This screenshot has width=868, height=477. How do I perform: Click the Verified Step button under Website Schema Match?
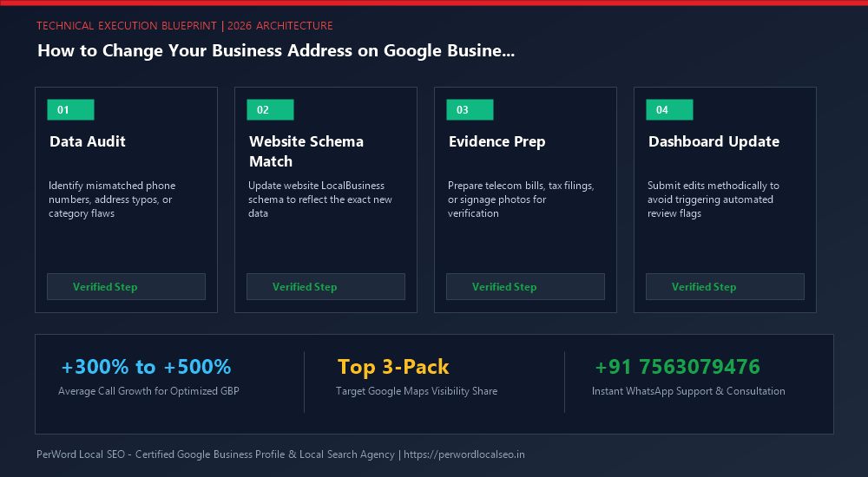(325, 287)
